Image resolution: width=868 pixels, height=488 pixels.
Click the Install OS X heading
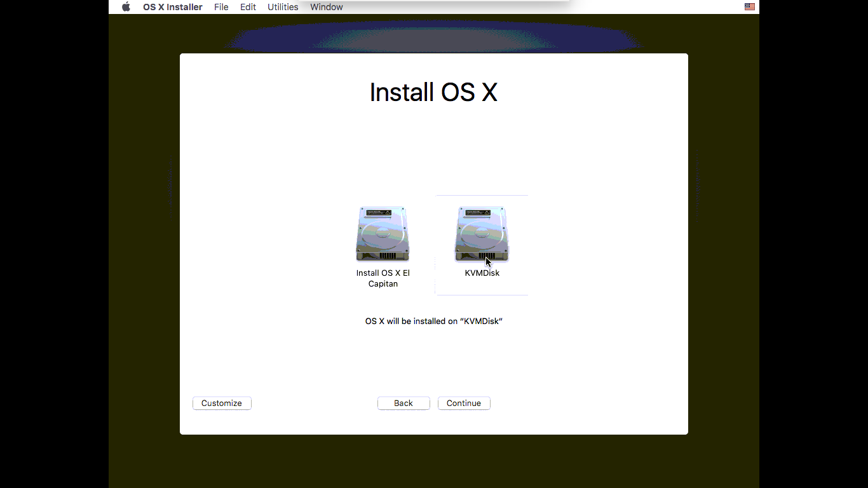tap(433, 92)
